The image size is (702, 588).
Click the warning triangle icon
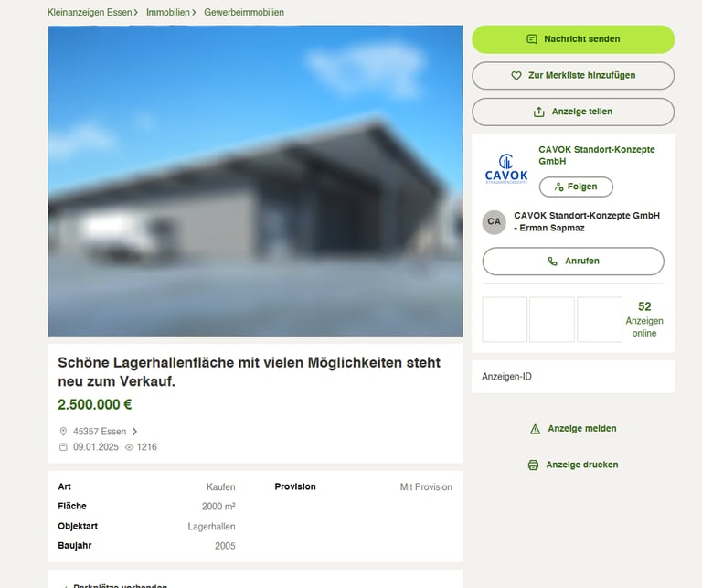(x=535, y=429)
